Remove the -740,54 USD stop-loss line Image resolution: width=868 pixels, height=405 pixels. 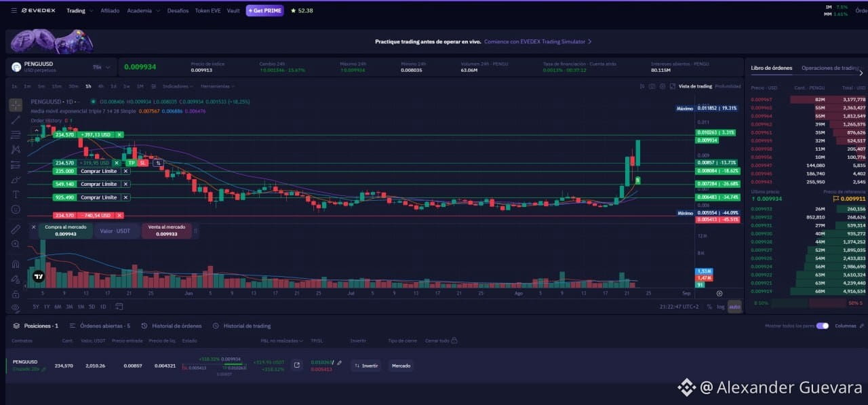(x=119, y=215)
